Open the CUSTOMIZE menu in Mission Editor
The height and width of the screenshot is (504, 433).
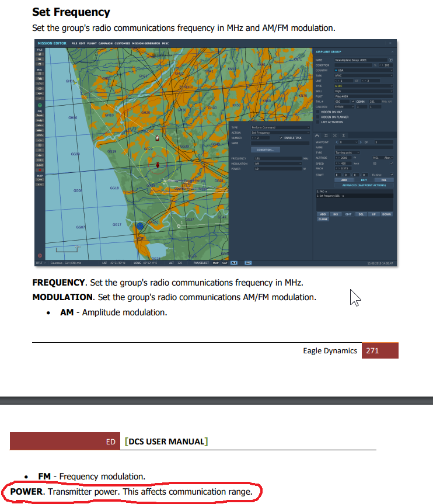click(x=123, y=43)
